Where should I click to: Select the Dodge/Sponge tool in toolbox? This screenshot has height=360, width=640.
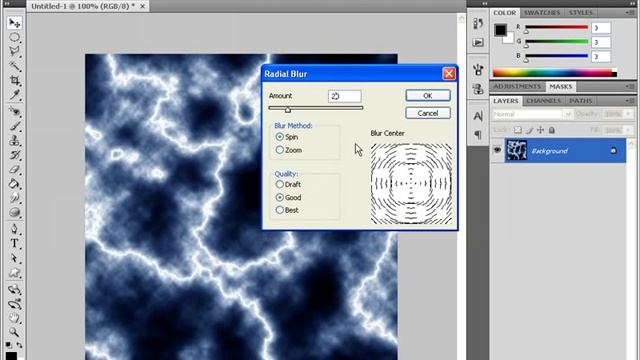(14, 212)
